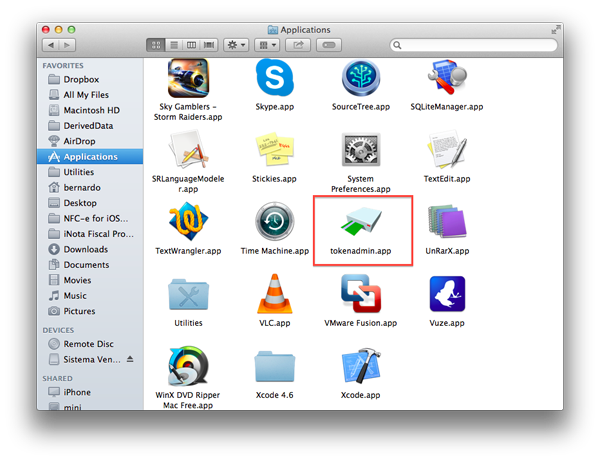600x461 pixels.
Task: Select the Xcode 4.6 folder icon
Action: 274,366
